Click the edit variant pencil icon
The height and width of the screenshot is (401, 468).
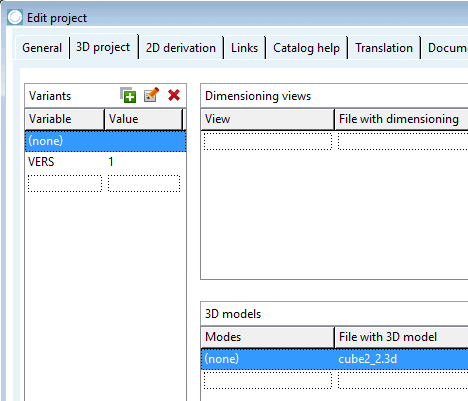pyautogui.click(x=151, y=95)
